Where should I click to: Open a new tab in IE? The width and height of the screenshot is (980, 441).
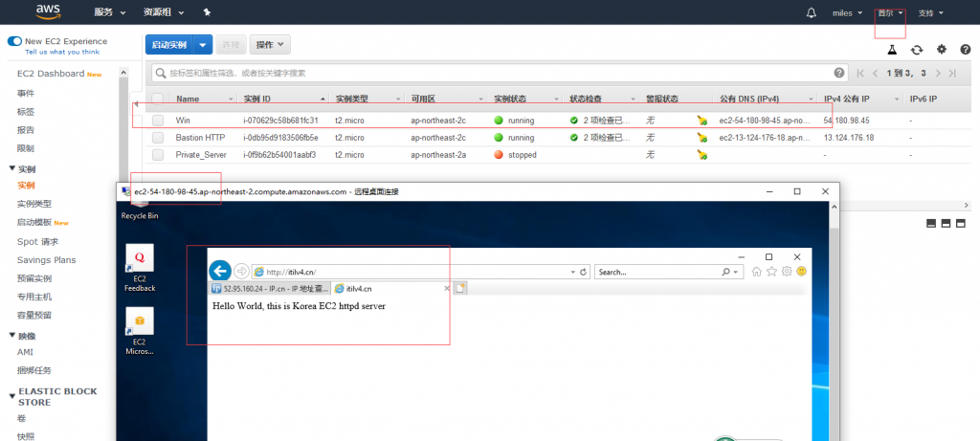coord(460,289)
